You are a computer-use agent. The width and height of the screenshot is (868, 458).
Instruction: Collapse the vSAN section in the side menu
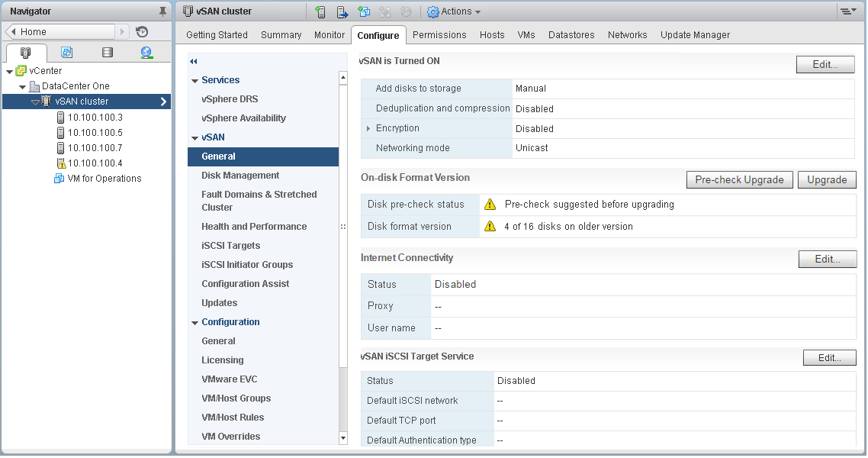coord(194,138)
